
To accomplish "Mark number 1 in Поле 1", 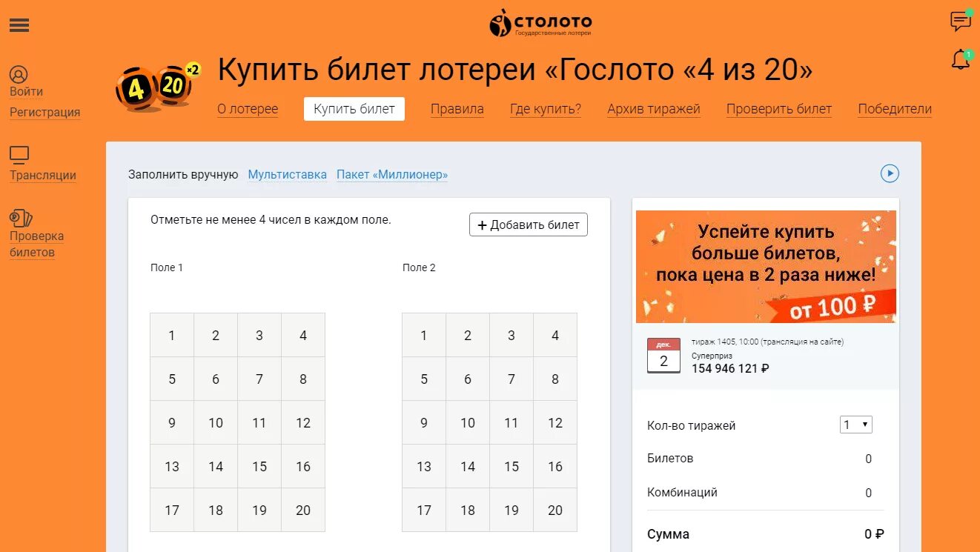I will pos(172,335).
